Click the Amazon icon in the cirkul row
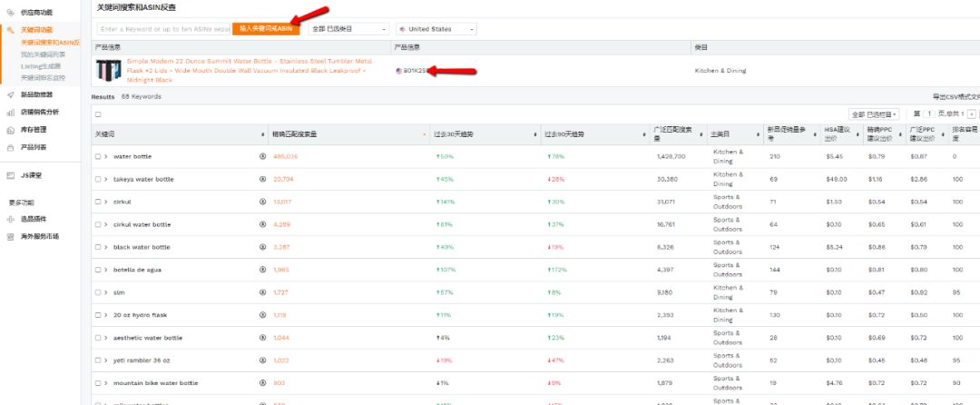This screenshot has height=405, width=980. click(x=263, y=202)
